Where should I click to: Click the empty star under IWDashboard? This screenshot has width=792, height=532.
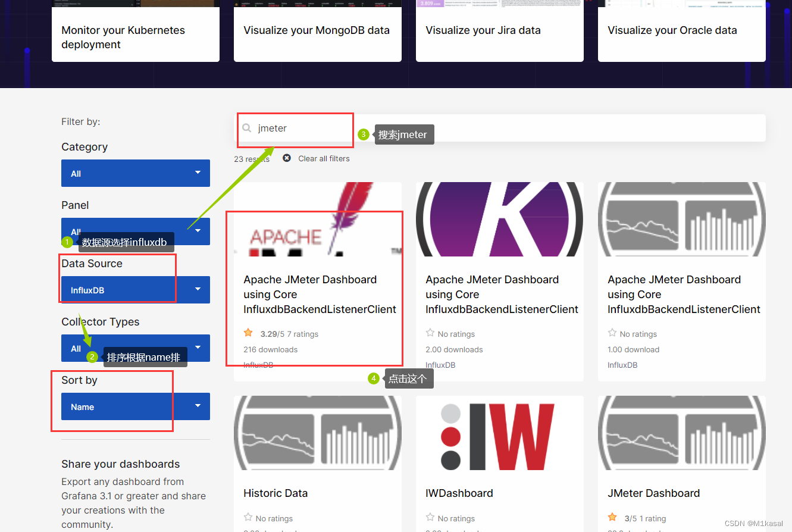tap(430, 518)
